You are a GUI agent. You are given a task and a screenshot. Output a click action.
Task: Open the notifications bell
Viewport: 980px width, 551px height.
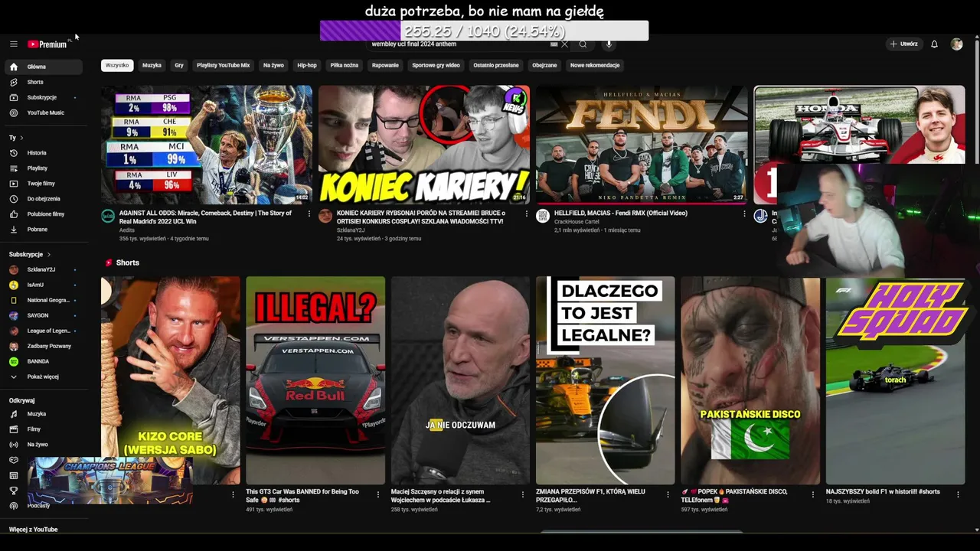pos(934,44)
